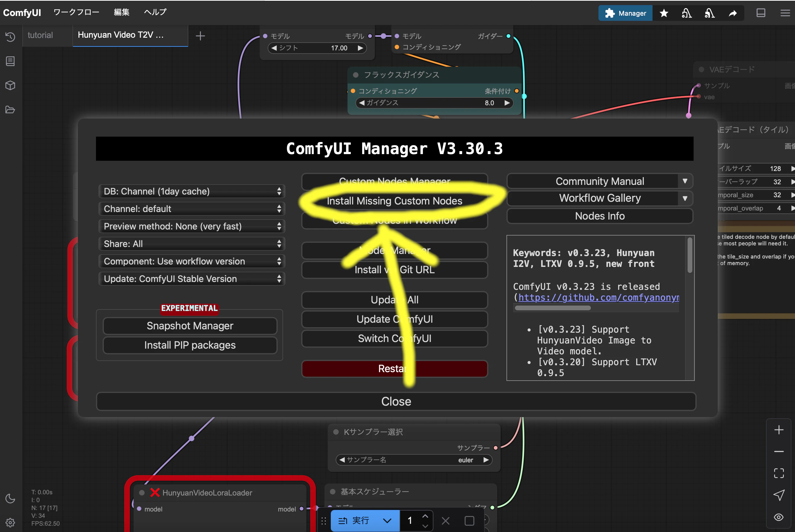The width and height of the screenshot is (795, 532).
Task: Open the workflows folder icon
Action: coord(10,109)
